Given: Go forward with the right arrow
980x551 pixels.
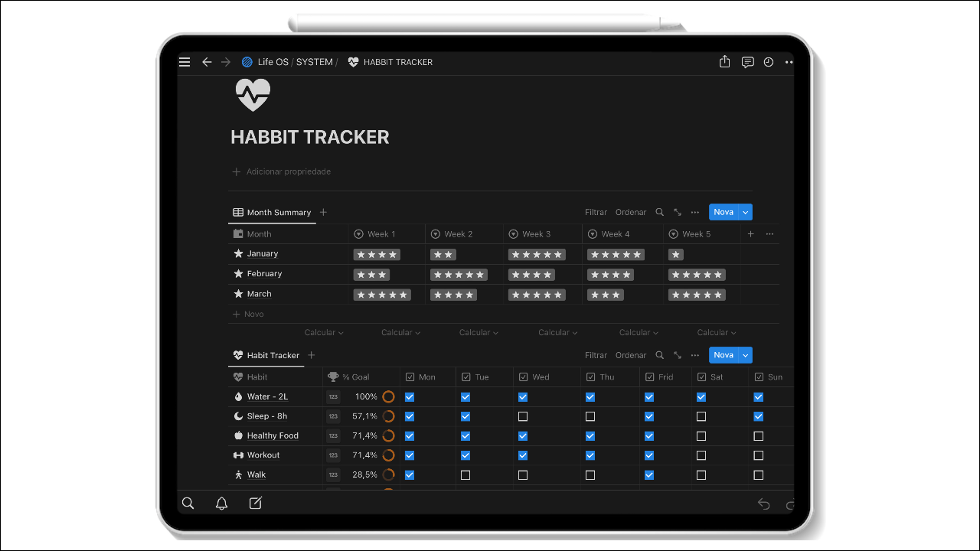Looking at the screenshot, I should pos(226,62).
